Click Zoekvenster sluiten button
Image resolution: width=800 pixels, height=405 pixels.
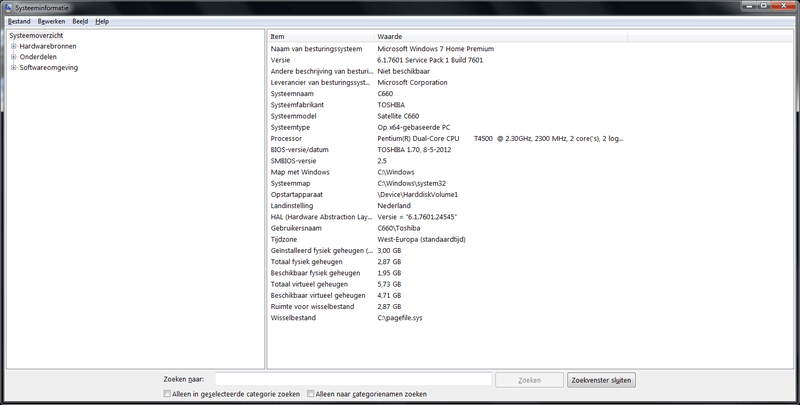tap(601, 380)
